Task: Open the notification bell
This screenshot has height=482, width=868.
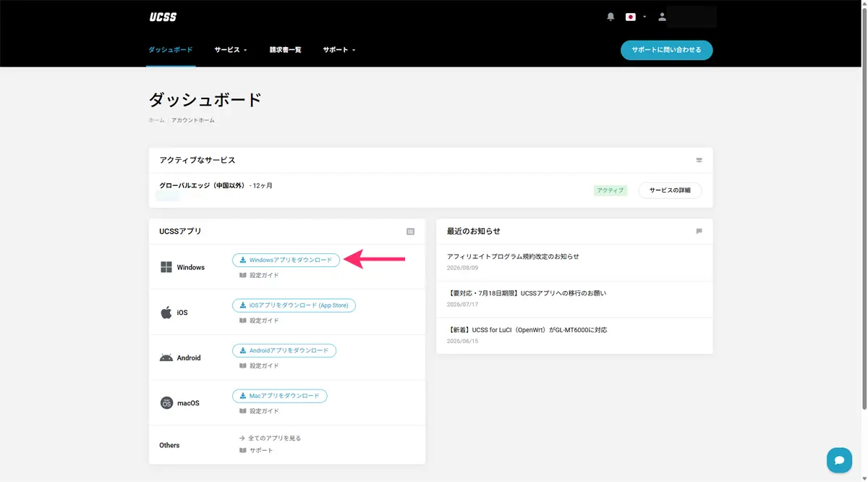Action: (x=610, y=17)
